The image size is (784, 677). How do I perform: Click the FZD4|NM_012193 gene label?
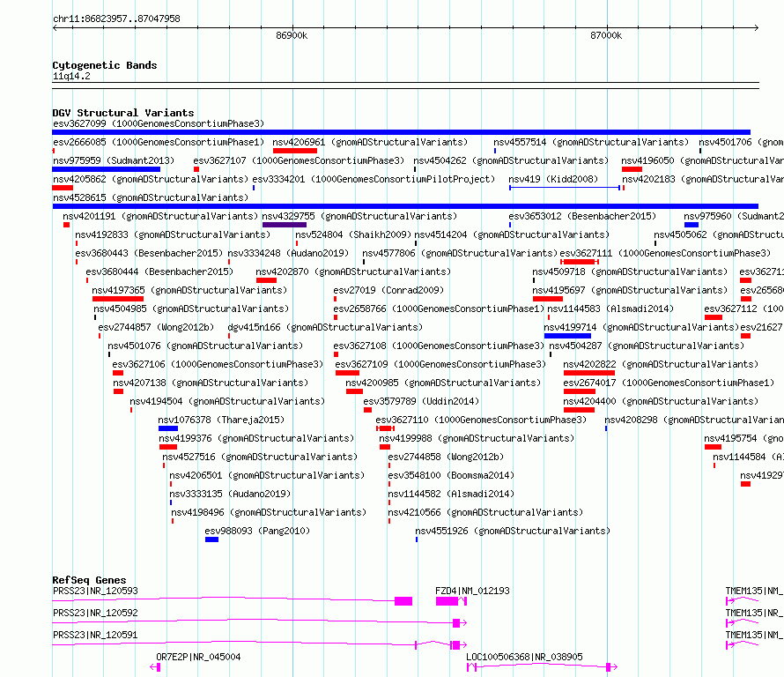pos(472,591)
